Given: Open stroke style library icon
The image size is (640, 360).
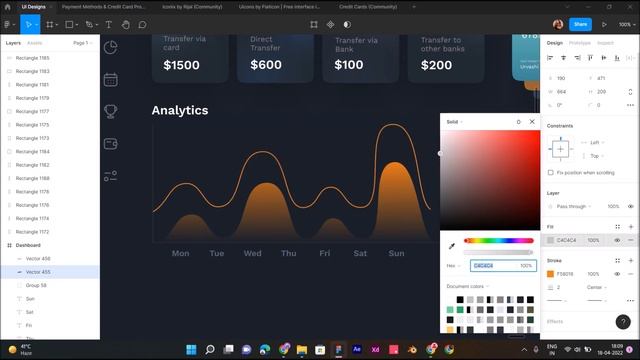Looking at the screenshot, I should pos(618,260).
